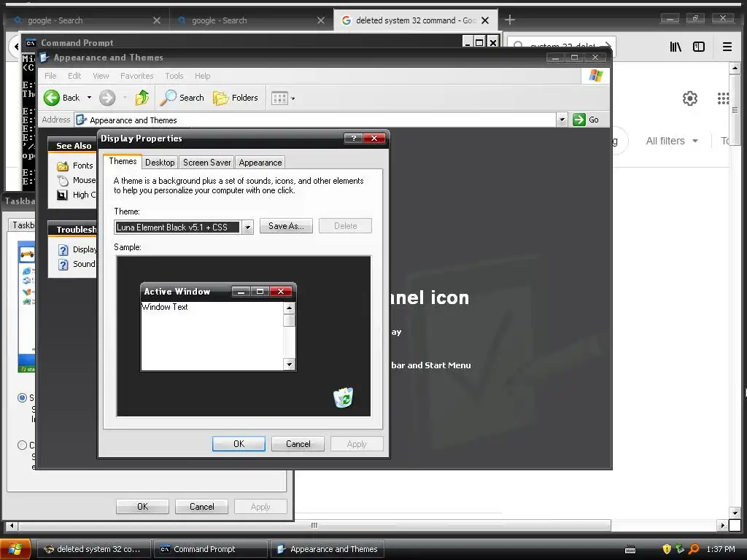
Task: Switch to the Screen Saver tab
Action: [x=206, y=163]
